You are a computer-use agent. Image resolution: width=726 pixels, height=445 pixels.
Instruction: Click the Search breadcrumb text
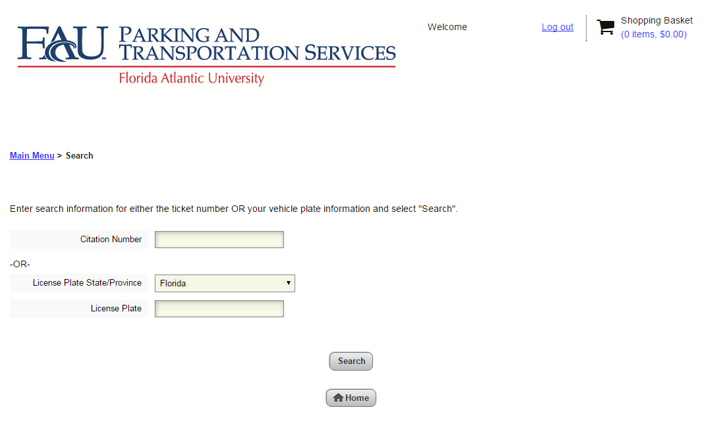tap(79, 156)
